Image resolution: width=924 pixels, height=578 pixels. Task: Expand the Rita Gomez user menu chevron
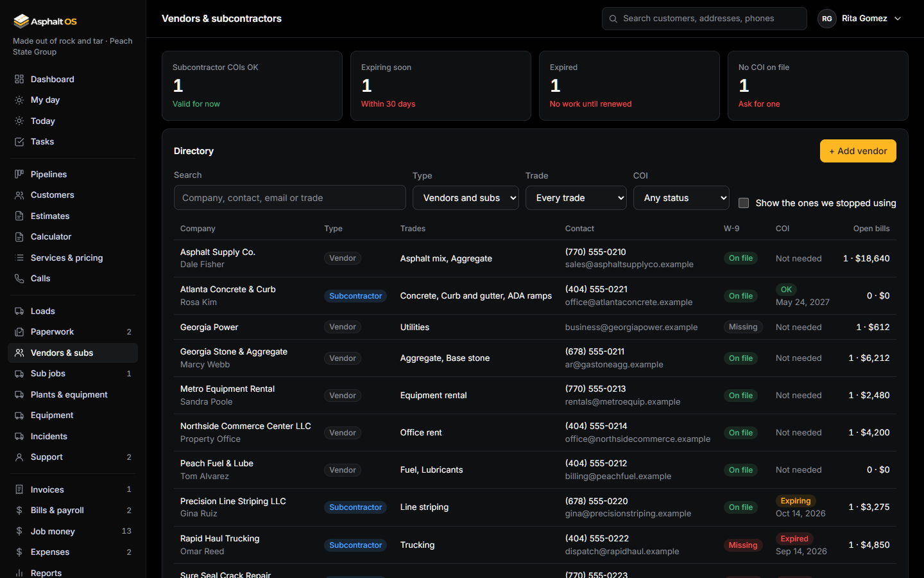pos(898,19)
